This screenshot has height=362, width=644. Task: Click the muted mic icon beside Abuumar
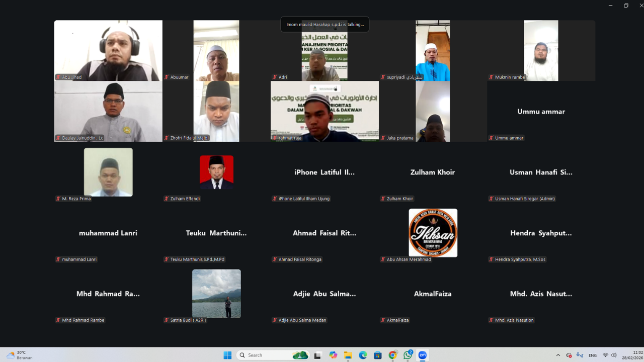(167, 77)
